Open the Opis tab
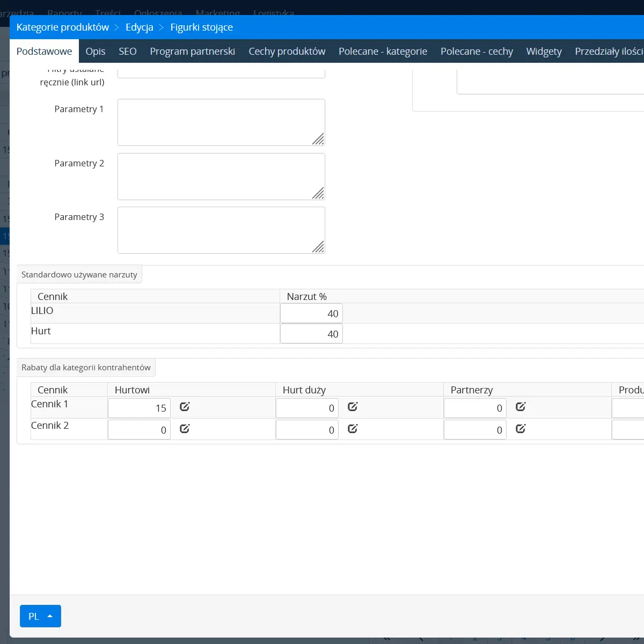This screenshot has width=644, height=644. coord(96,52)
